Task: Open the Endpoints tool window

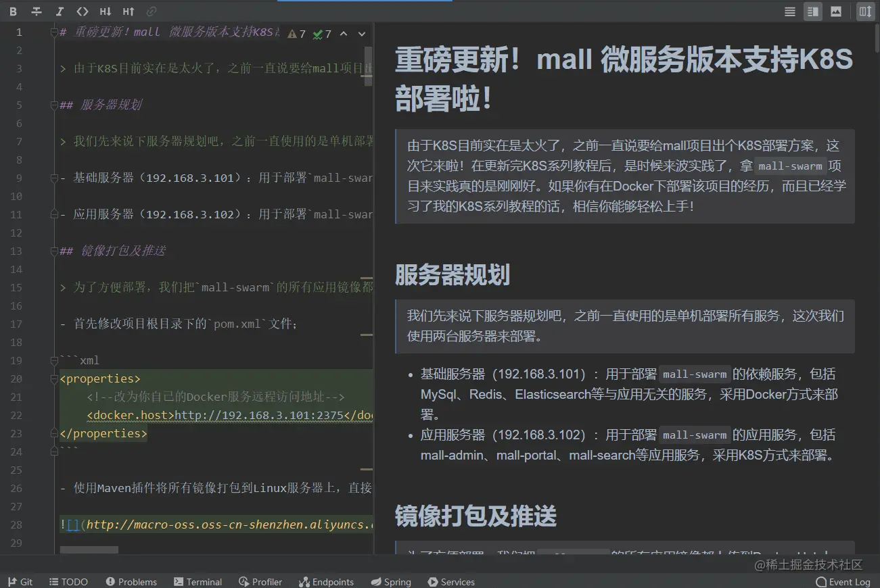Action: 326,582
